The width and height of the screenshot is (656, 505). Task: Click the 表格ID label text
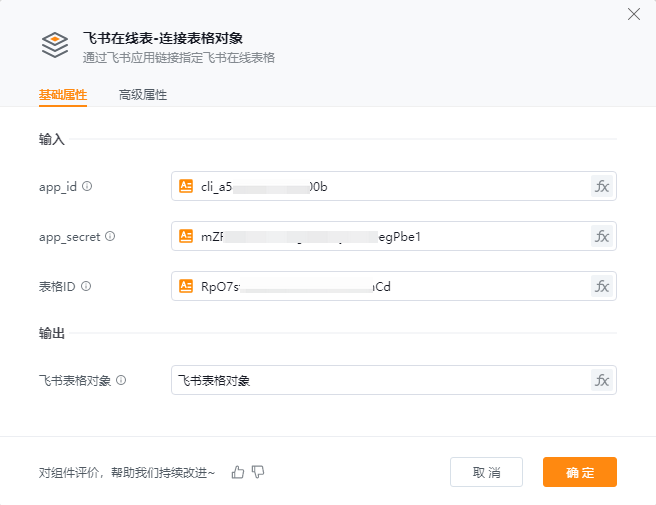(x=57, y=287)
